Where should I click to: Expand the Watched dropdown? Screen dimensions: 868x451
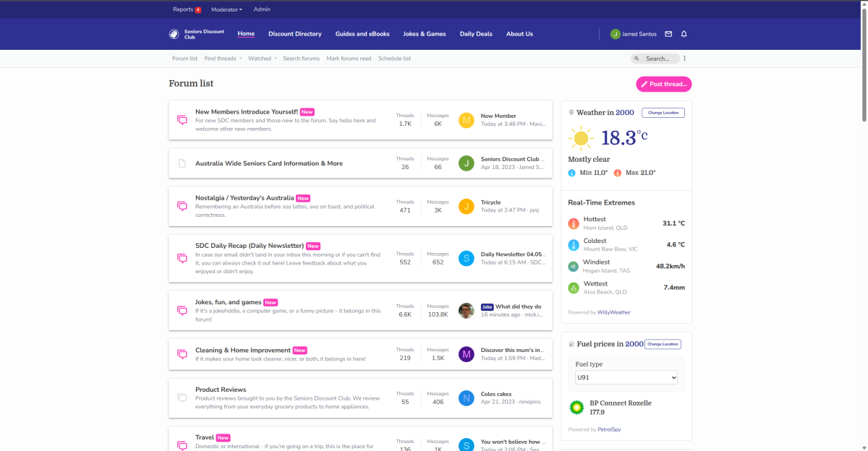(262, 59)
